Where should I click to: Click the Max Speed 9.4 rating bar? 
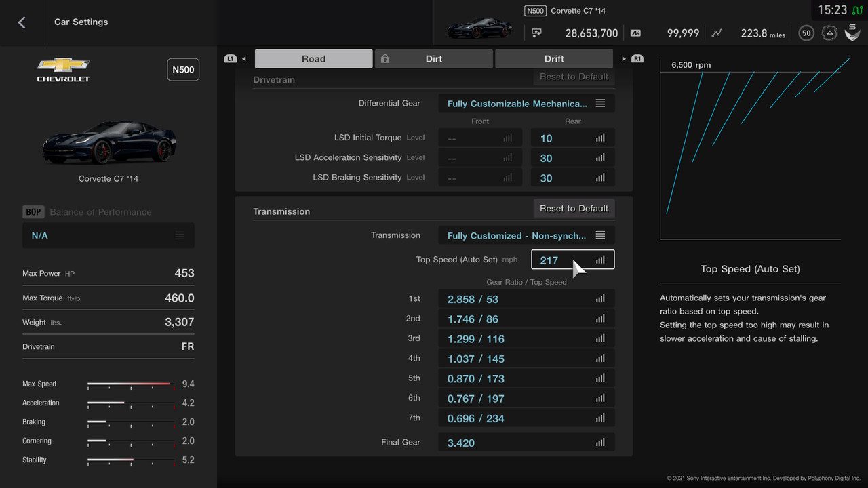point(131,384)
